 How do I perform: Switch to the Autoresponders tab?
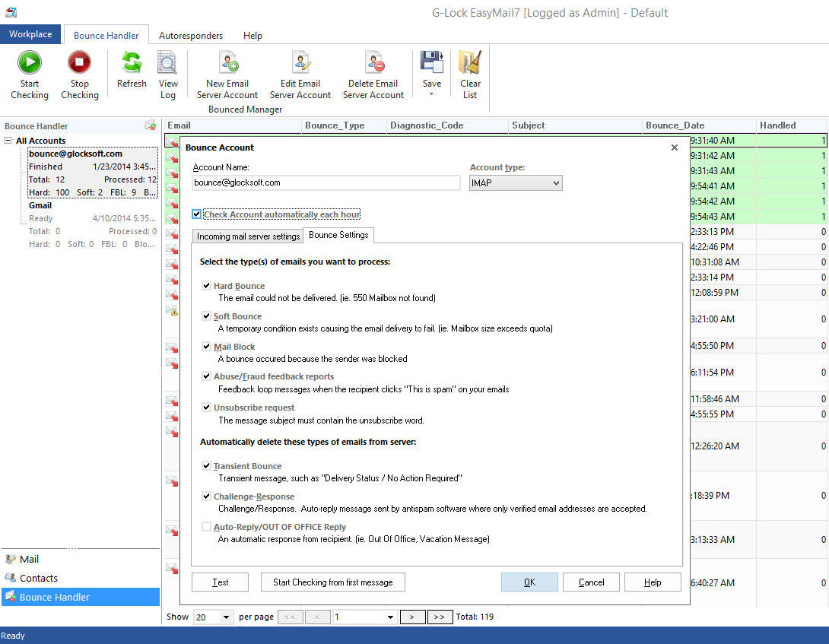click(x=191, y=36)
